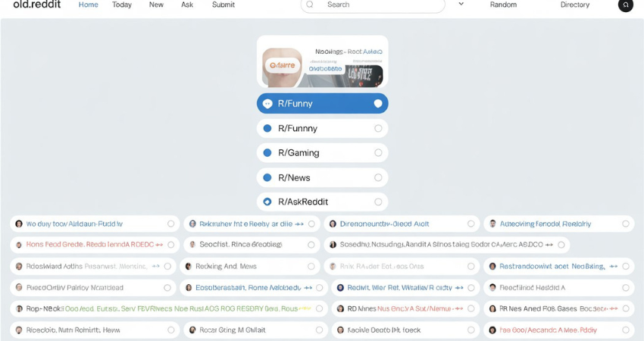
Task: Click avatar beside 'Redxing And Mews'
Action: (x=189, y=266)
